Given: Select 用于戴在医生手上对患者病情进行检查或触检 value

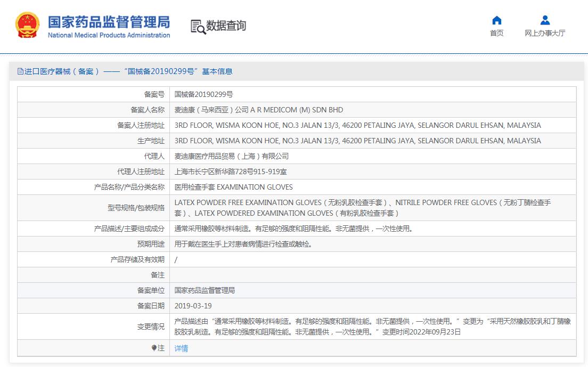Looking at the screenshot, I should point(243,244).
